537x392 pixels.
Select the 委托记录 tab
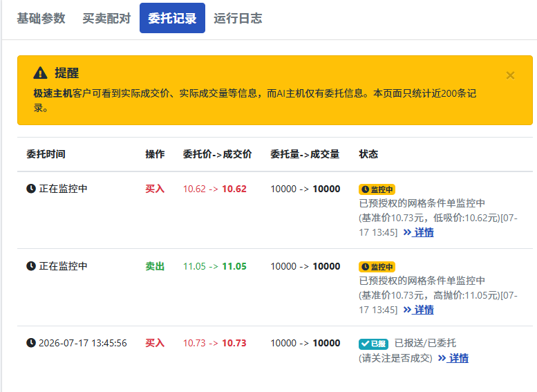(x=172, y=18)
